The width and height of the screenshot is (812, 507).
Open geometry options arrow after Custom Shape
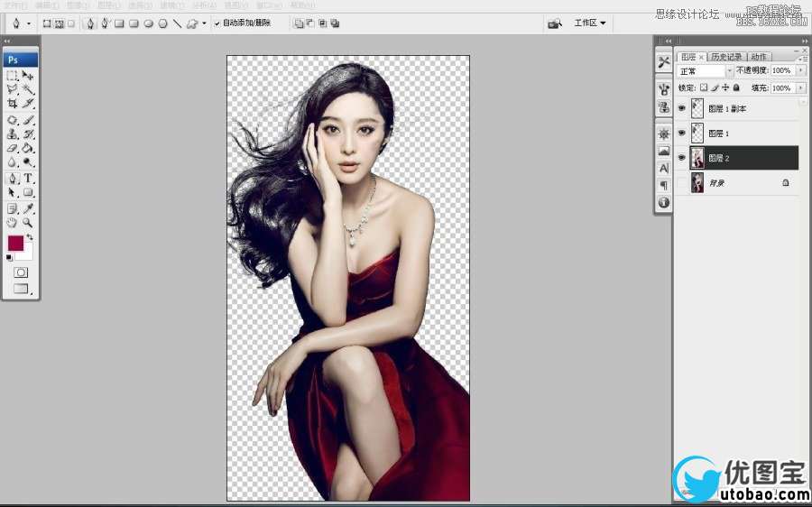[204, 23]
